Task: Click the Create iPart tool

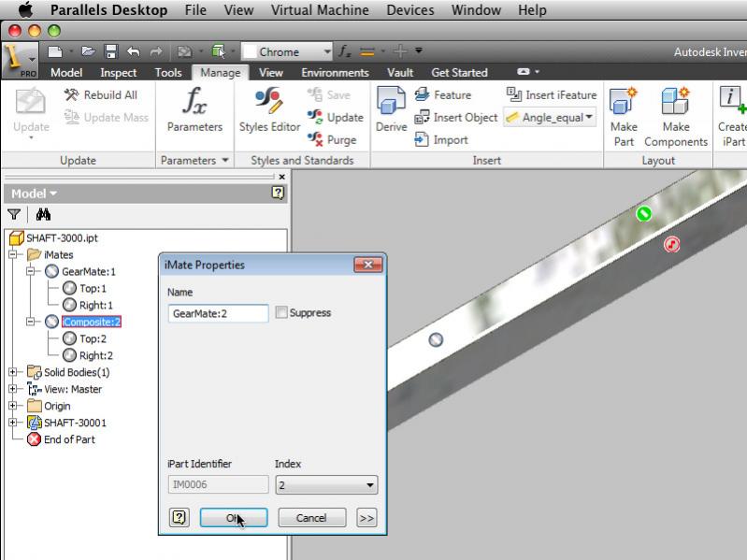Action: coord(732,117)
